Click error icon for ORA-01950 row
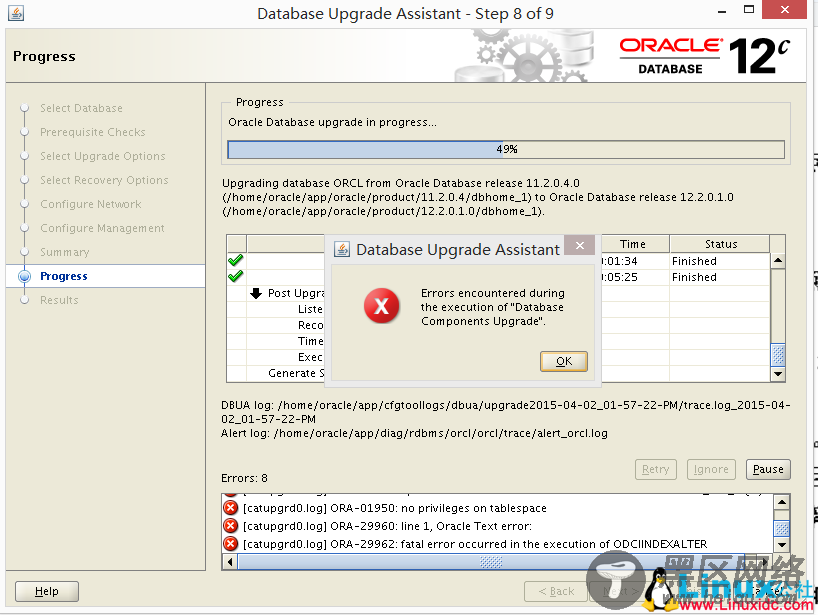818x615 pixels. point(230,508)
